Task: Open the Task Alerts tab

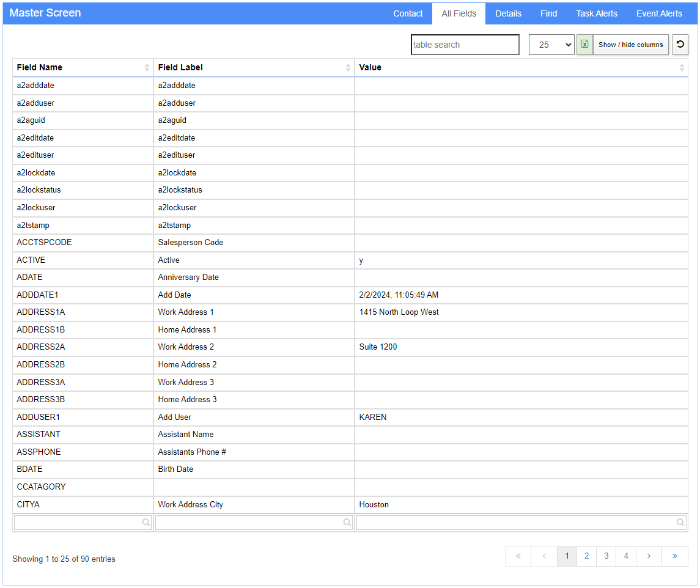Action: pos(597,14)
